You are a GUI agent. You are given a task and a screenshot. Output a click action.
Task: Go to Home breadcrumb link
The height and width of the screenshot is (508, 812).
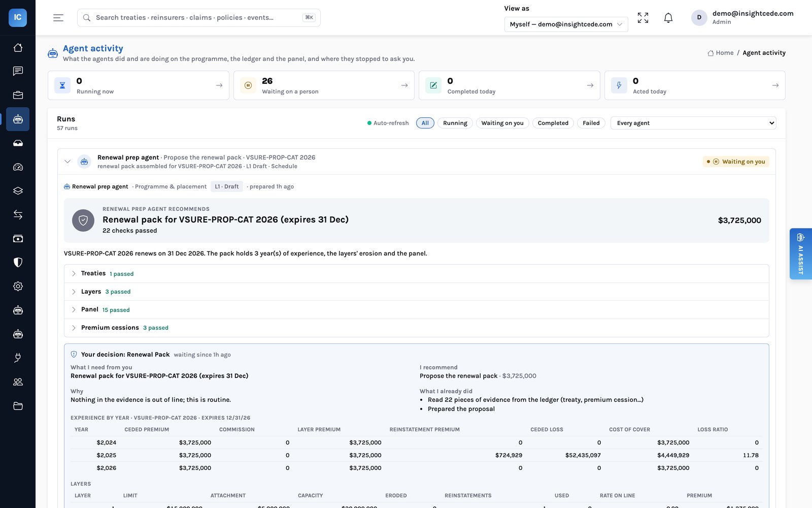721,53
